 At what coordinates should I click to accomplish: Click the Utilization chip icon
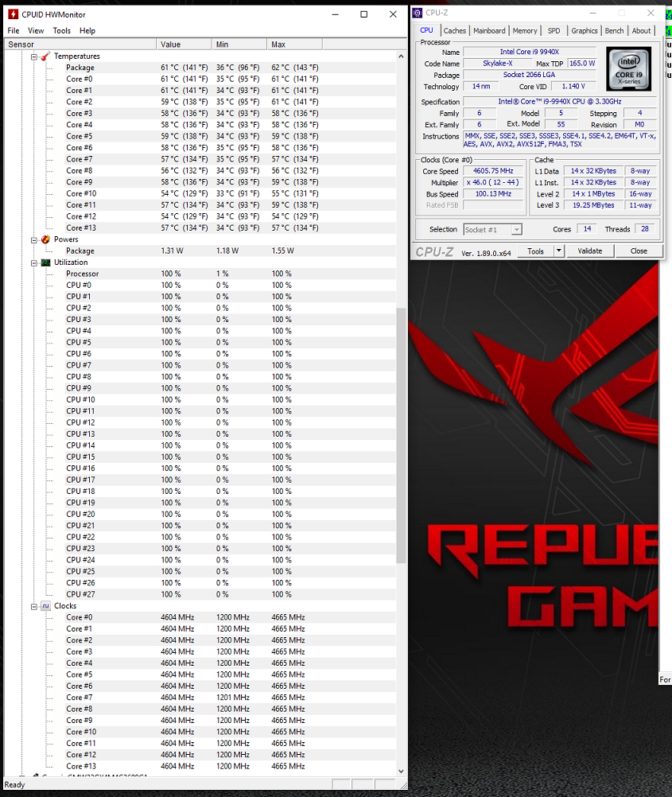point(46,262)
